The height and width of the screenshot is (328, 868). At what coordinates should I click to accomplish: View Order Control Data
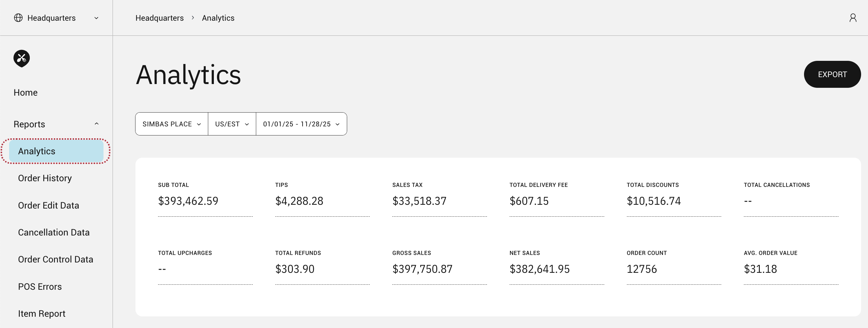(56, 260)
